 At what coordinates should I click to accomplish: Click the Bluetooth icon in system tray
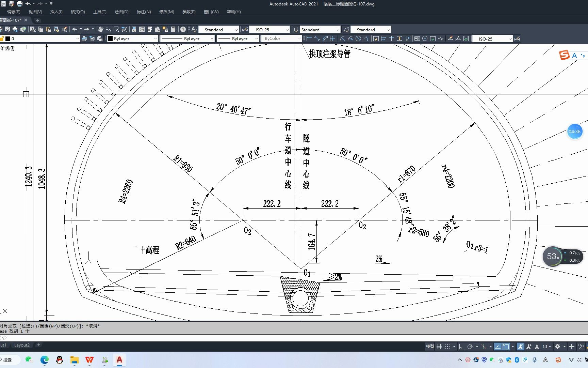pyautogui.click(x=517, y=360)
